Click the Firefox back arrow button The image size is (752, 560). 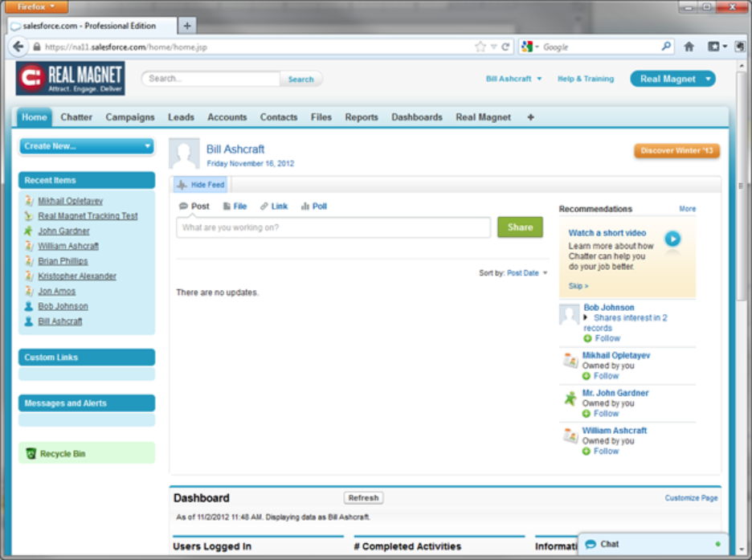tap(18, 47)
